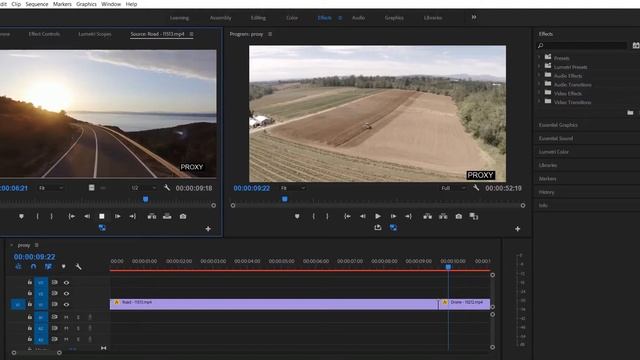Open Essential Sound panel
The width and height of the screenshot is (640, 360).
(556, 138)
